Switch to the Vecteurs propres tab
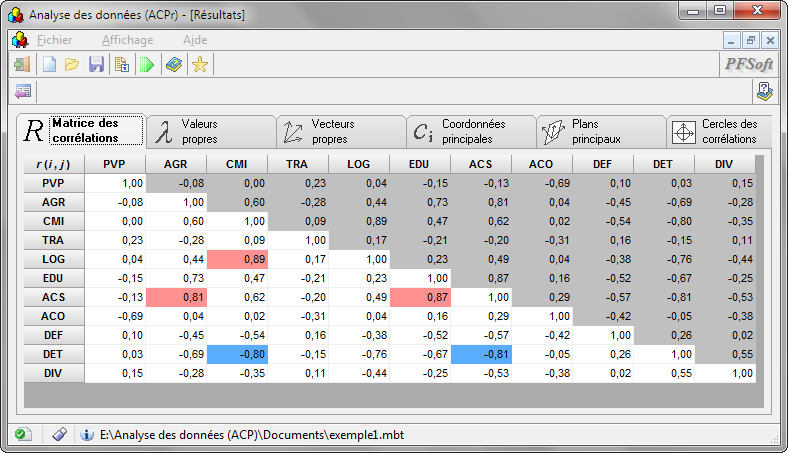788x453 pixels. tap(340, 131)
